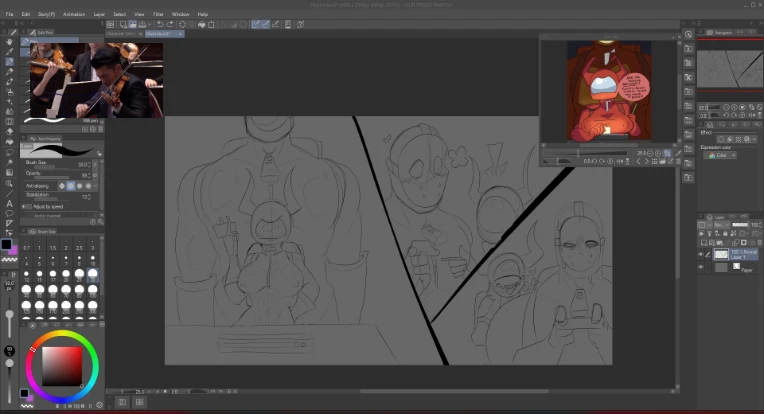Open the Layer menu
The width and height of the screenshot is (764, 414).
[x=99, y=14]
